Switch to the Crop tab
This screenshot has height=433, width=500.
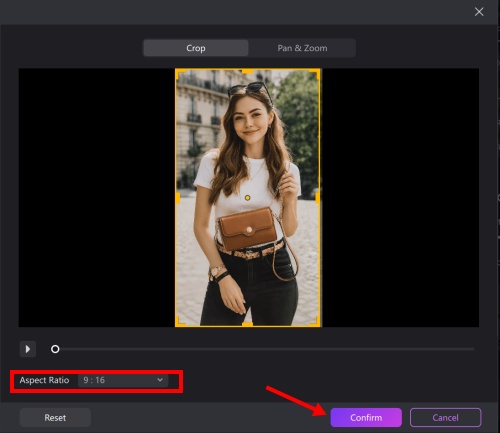[x=196, y=48]
